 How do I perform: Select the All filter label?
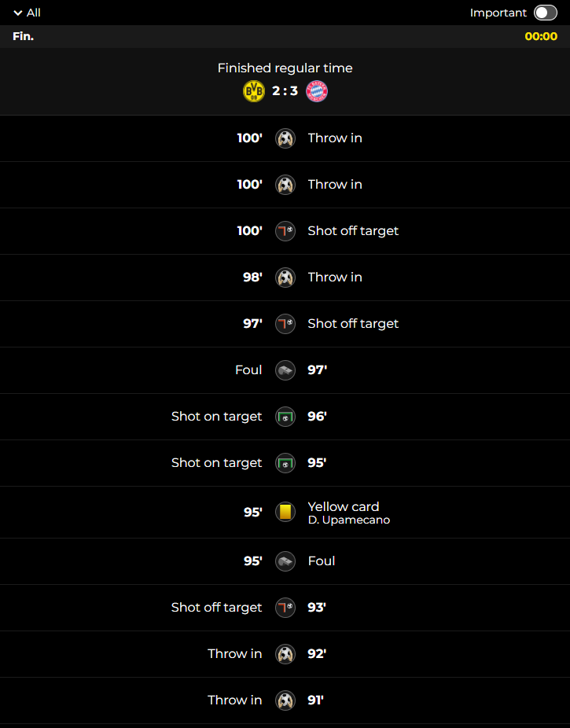coord(34,13)
